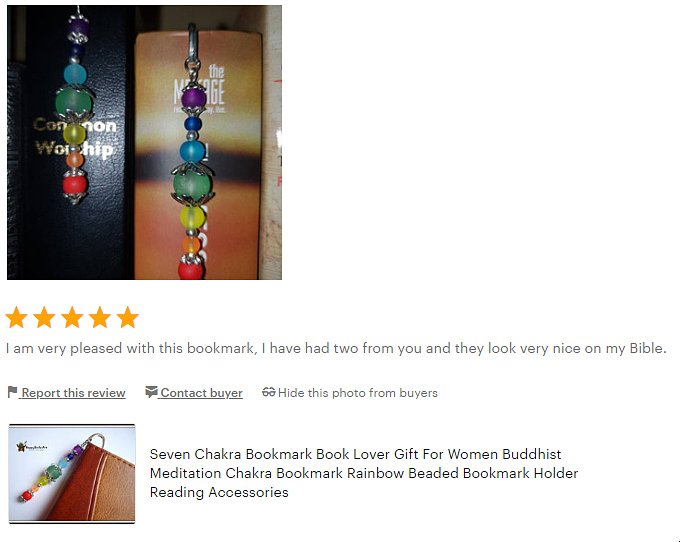The height and width of the screenshot is (542, 680).
Task: Toggle Hide this photo from buyers
Action: tap(357, 393)
